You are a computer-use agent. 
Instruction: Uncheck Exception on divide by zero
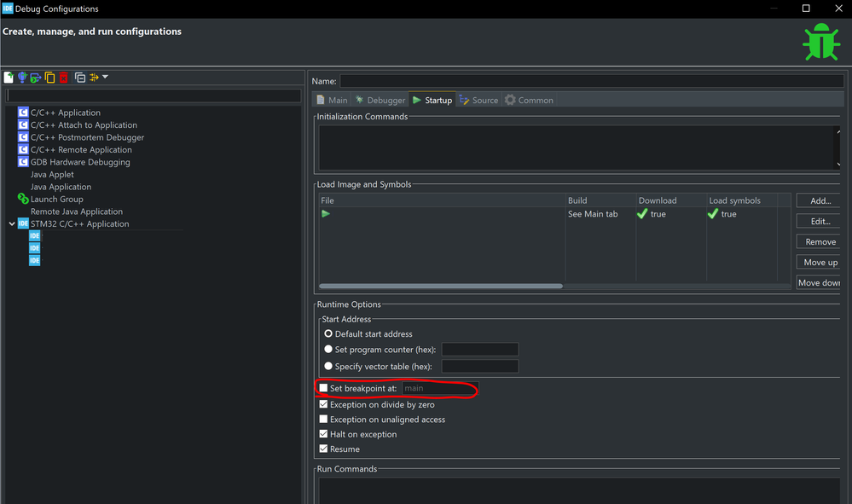(324, 404)
